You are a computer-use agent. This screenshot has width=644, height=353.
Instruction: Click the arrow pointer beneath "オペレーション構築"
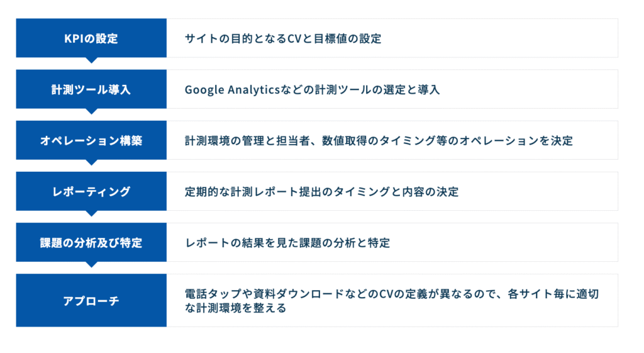[x=92, y=162]
